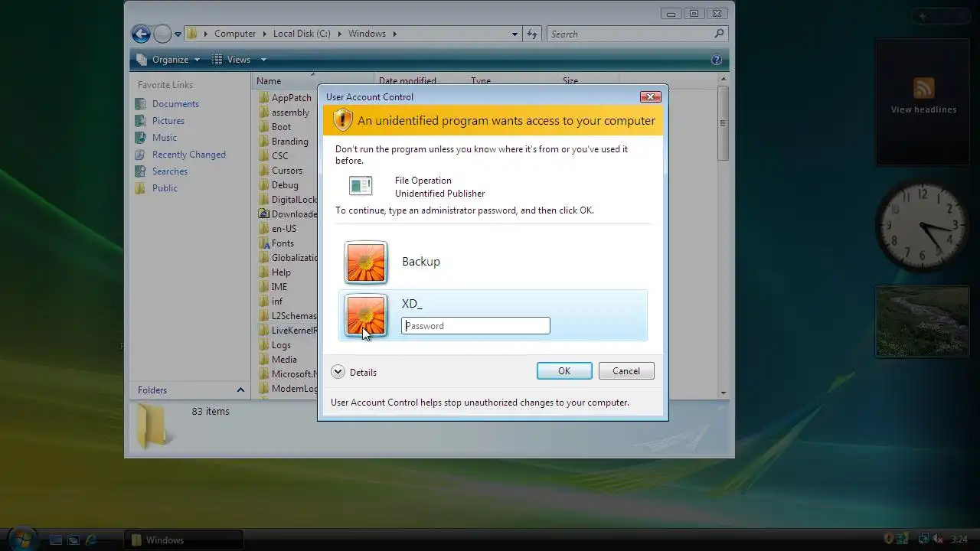Sort by the Size column header
The width and height of the screenshot is (980, 551).
[x=570, y=80]
